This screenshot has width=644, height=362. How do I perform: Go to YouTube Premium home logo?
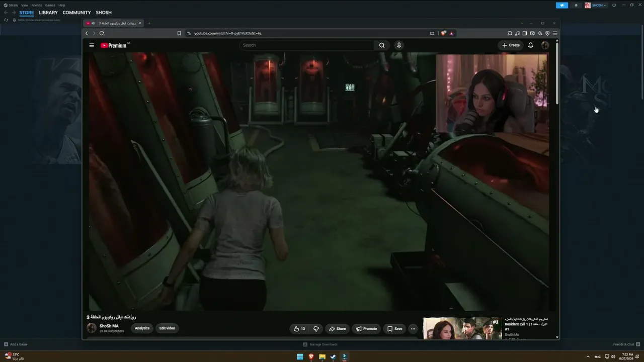[x=114, y=45]
